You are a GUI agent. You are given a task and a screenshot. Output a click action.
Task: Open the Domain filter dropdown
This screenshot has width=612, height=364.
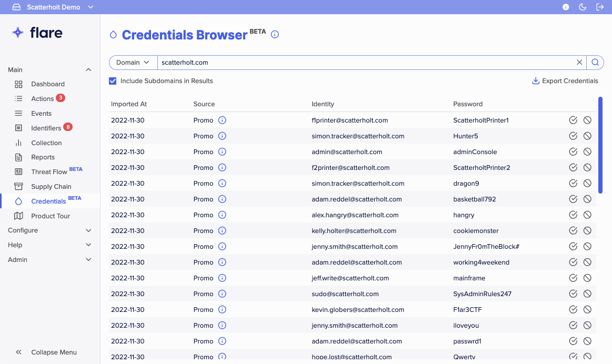133,62
